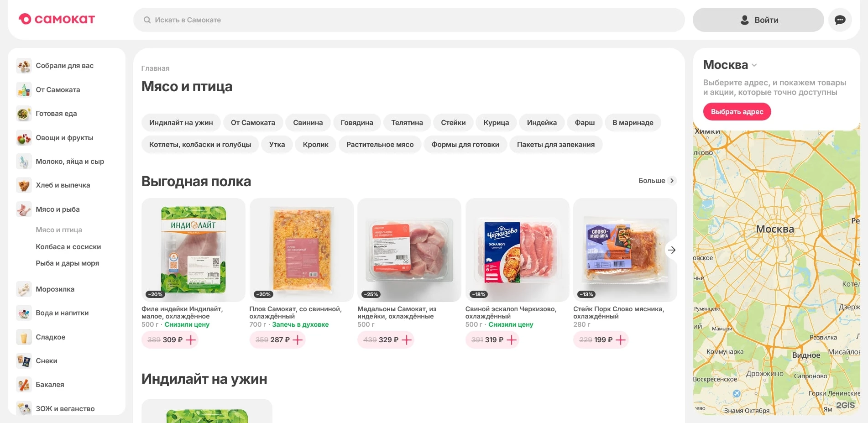Click the Войти login button
The width and height of the screenshot is (868, 423).
point(758,20)
